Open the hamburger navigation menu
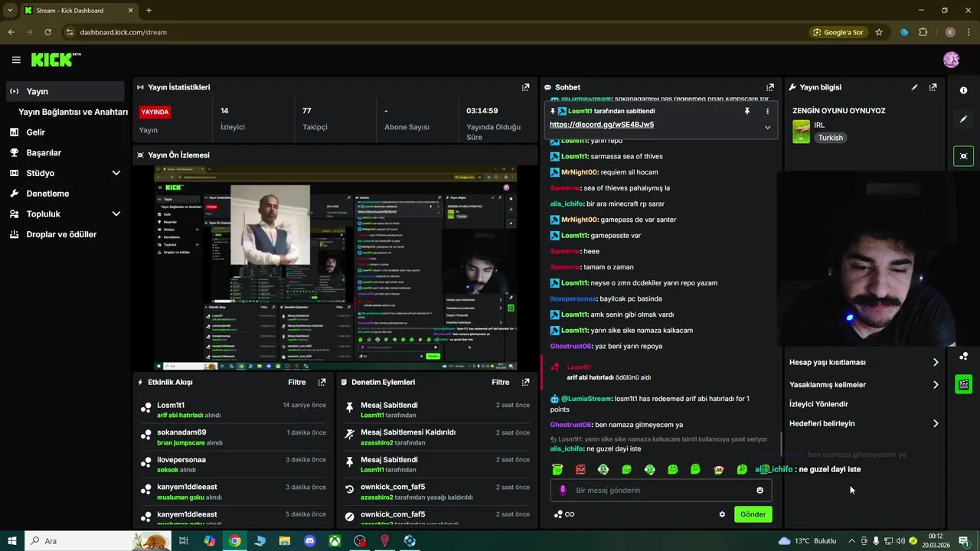Viewport: 980px width, 551px height. point(16,60)
